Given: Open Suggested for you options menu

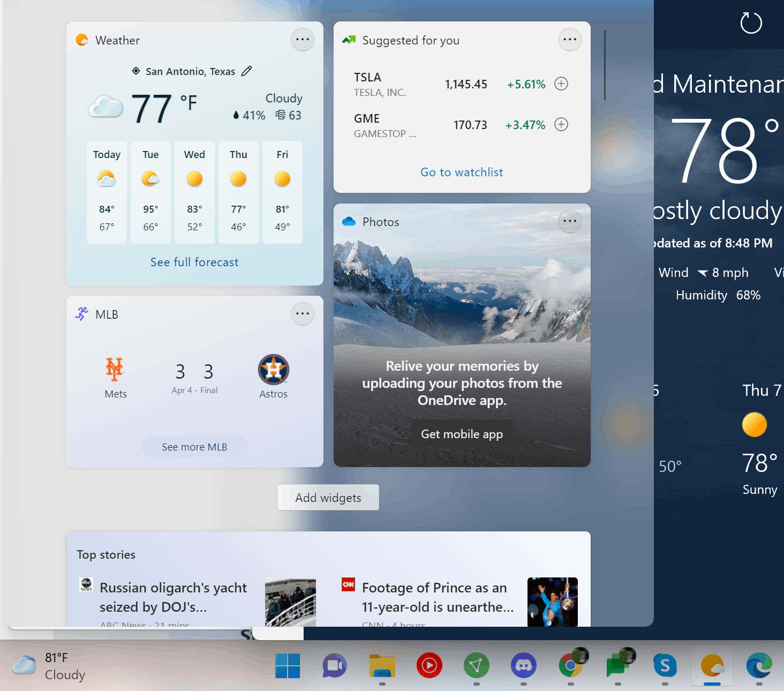Looking at the screenshot, I should pyautogui.click(x=570, y=40).
